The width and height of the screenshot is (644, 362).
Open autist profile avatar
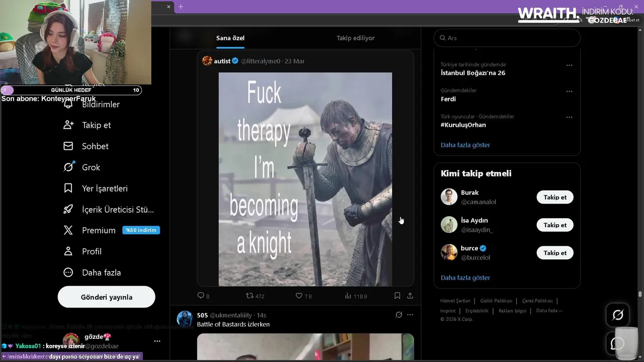pos(207,61)
